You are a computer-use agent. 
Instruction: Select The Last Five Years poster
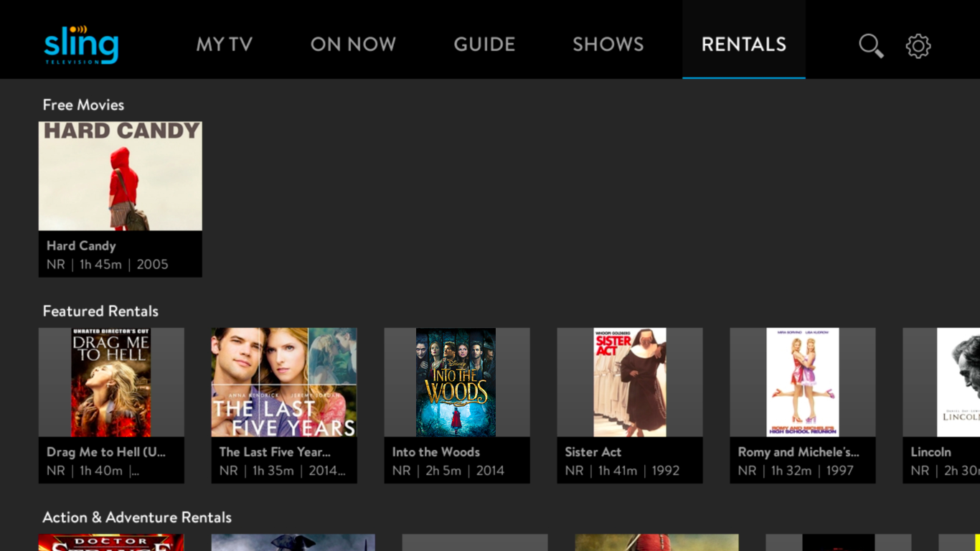coord(284,382)
